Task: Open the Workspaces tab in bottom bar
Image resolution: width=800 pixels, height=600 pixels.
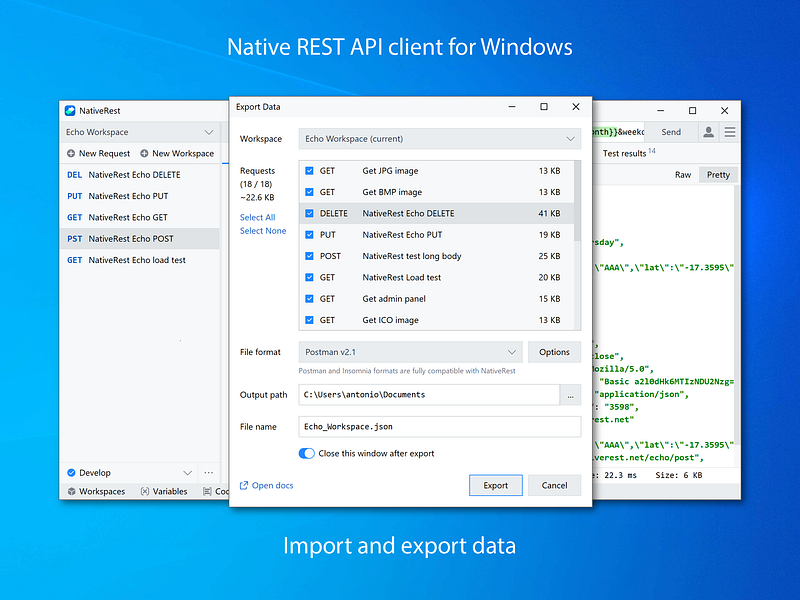Action: point(96,491)
